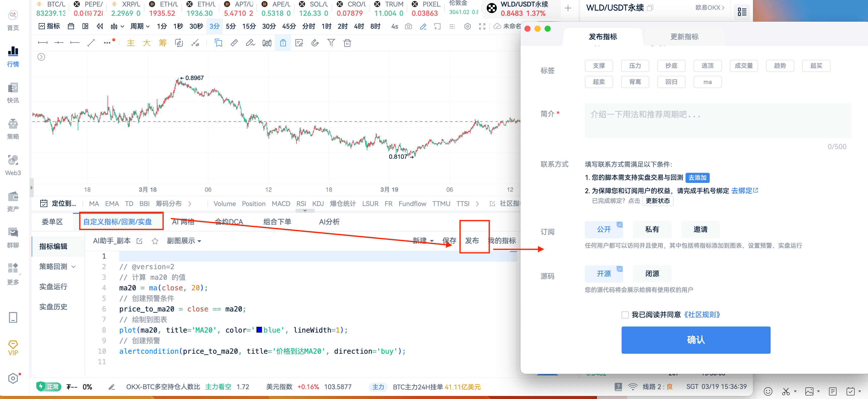Click the layout split view icon

(85, 26)
